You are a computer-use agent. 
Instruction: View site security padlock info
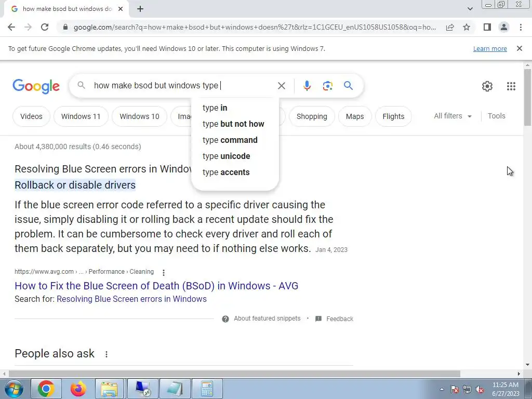[65, 27]
